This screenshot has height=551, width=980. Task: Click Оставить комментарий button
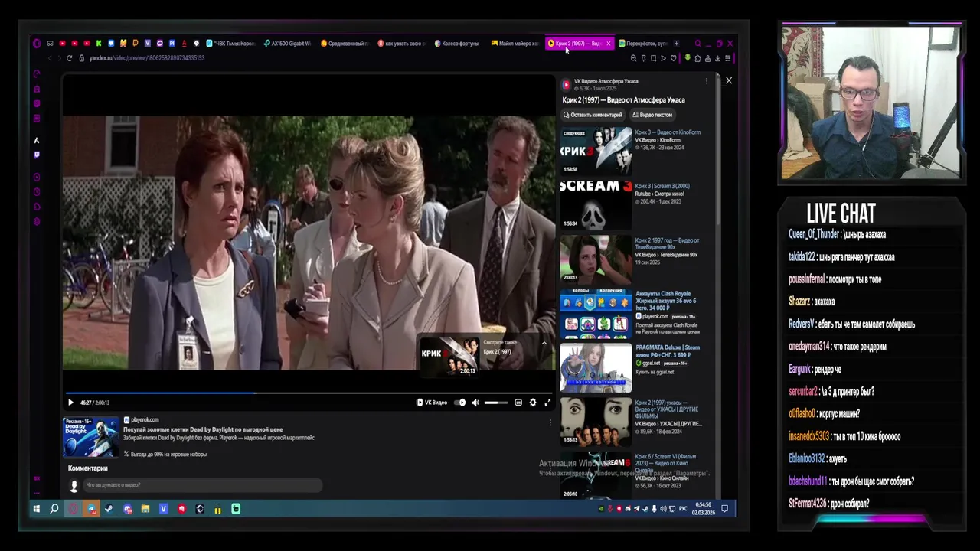click(x=593, y=115)
